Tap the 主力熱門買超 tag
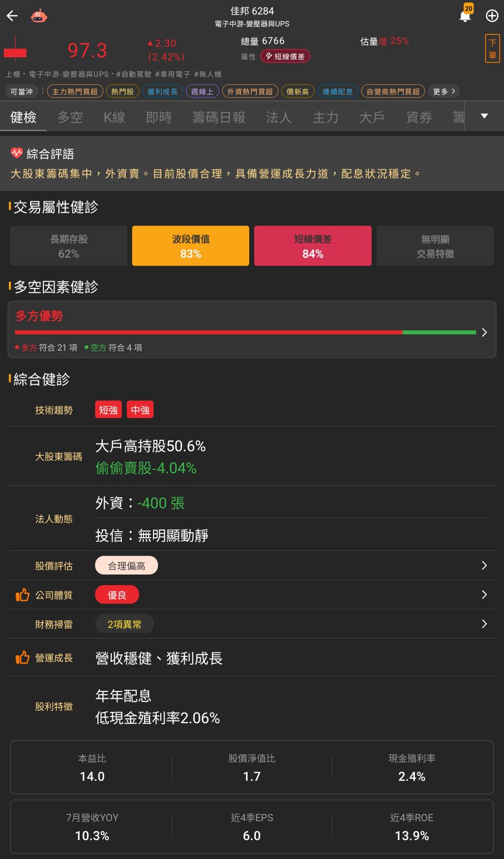Viewport: 504px width, 859px height. click(x=75, y=91)
